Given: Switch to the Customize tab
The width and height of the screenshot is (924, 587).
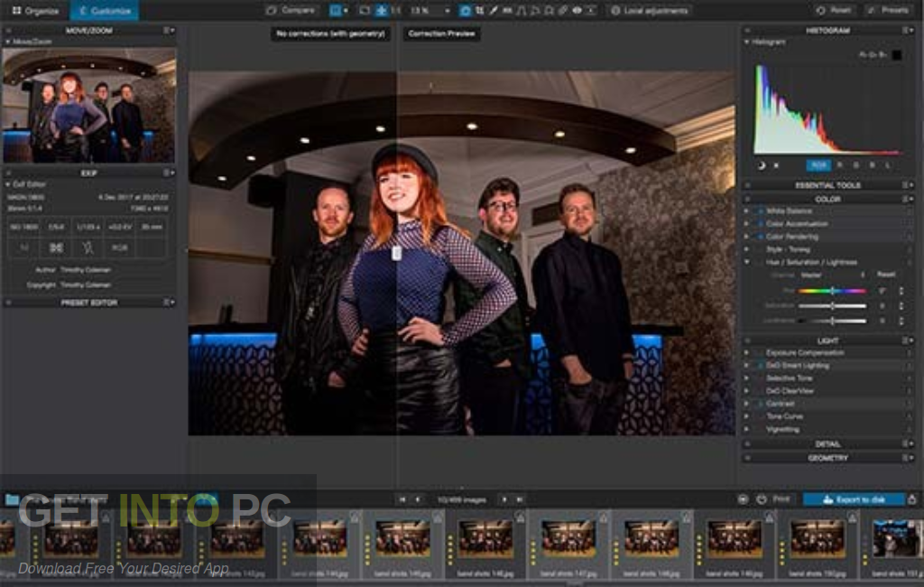Looking at the screenshot, I should (x=105, y=11).
